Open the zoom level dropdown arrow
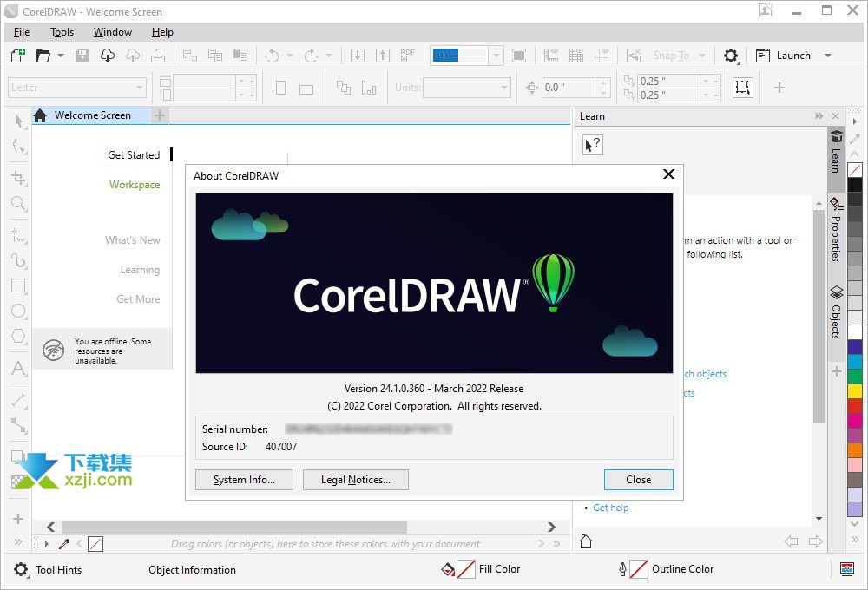 (x=496, y=56)
